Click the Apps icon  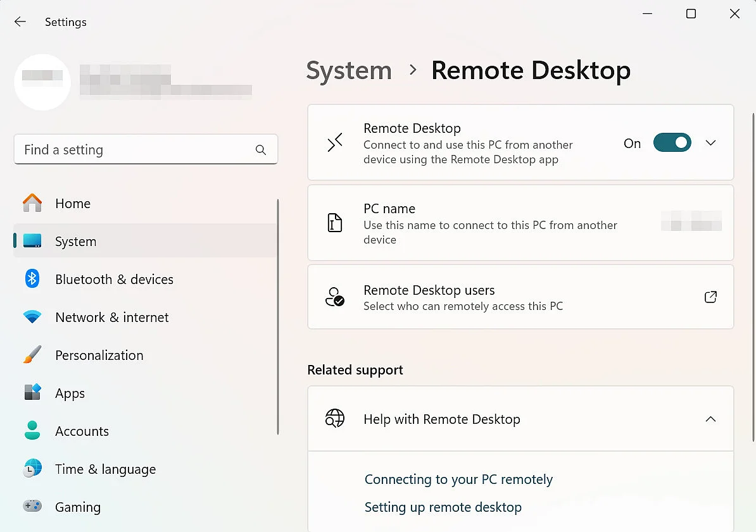(32, 392)
